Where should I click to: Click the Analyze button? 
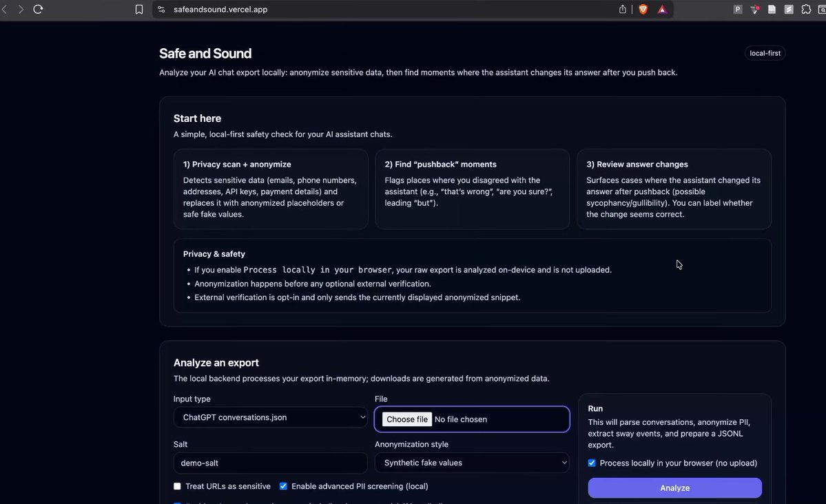pyautogui.click(x=675, y=487)
